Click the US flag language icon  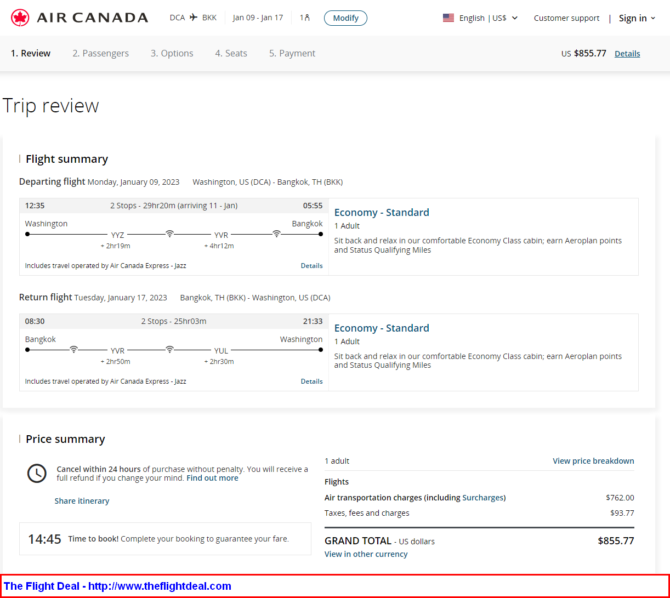pyautogui.click(x=448, y=18)
